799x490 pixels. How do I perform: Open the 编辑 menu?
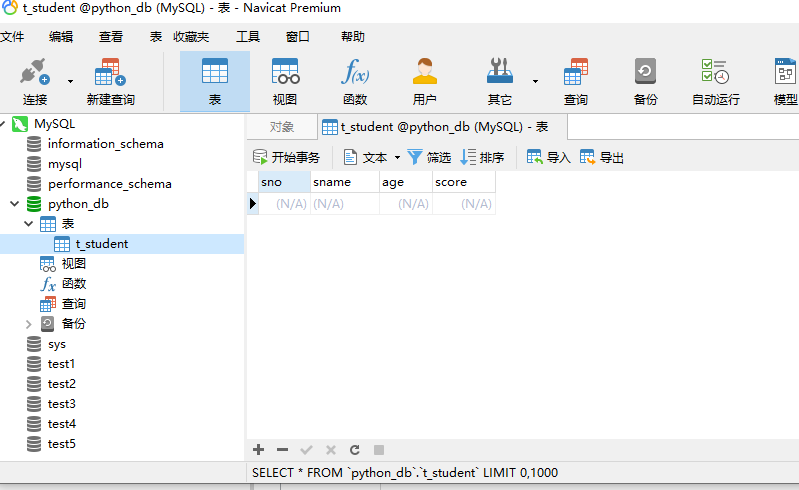61,37
